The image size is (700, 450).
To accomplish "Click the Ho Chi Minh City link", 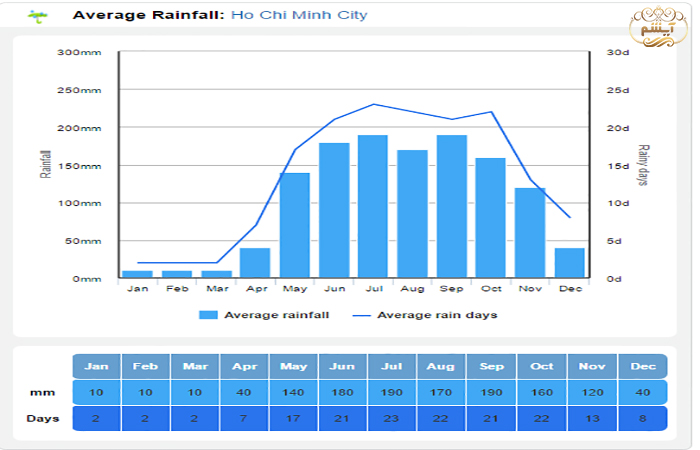I will [x=299, y=15].
